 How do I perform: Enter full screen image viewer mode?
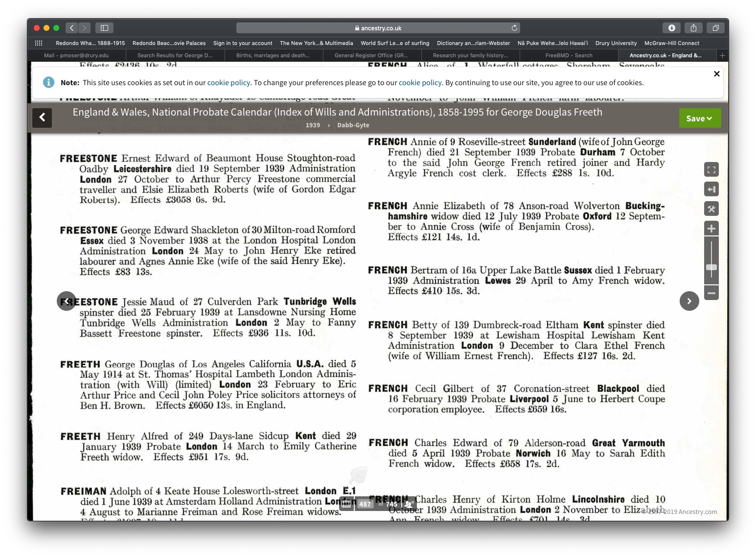tap(711, 170)
